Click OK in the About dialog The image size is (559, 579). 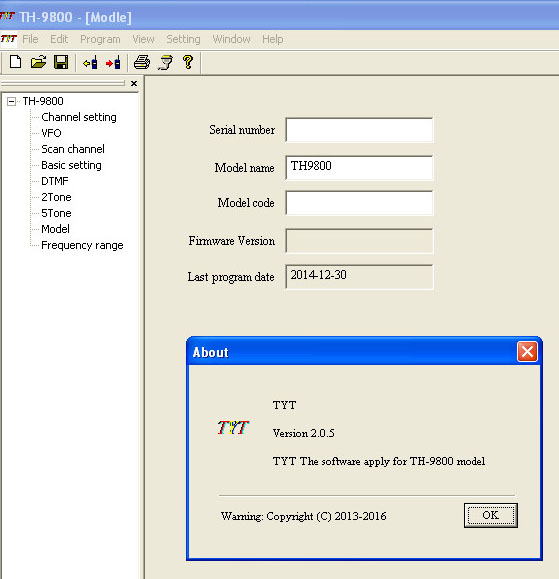click(490, 515)
